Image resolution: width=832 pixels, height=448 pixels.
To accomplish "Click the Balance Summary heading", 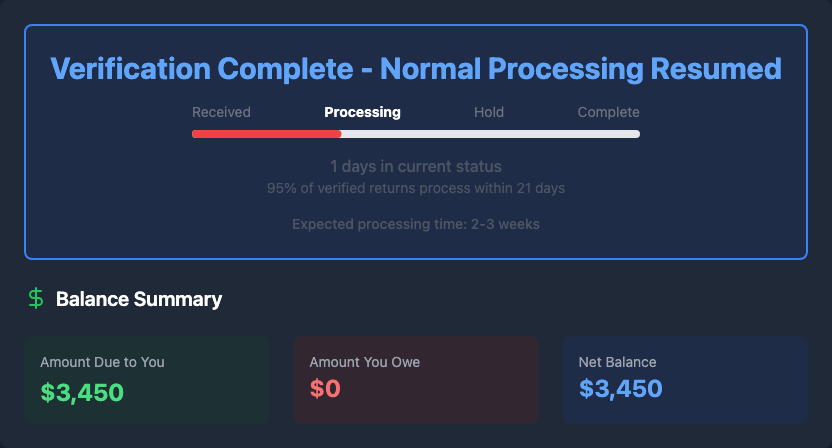I will (x=139, y=299).
